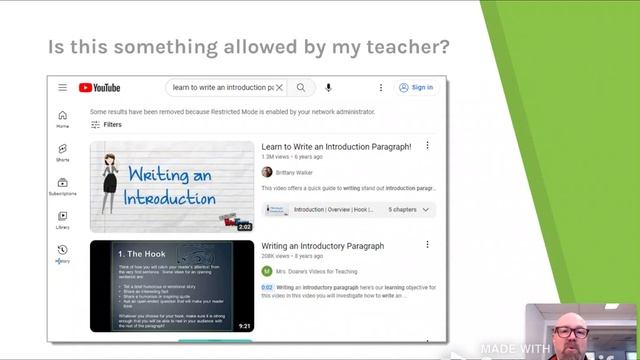Jump to the 0:02 timestamp link
This screenshot has width=640, height=360.
[x=267, y=287]
